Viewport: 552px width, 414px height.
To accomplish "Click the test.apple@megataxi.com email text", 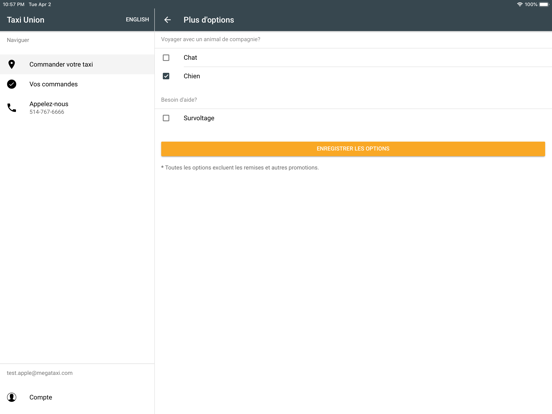I will click(40, 373).
